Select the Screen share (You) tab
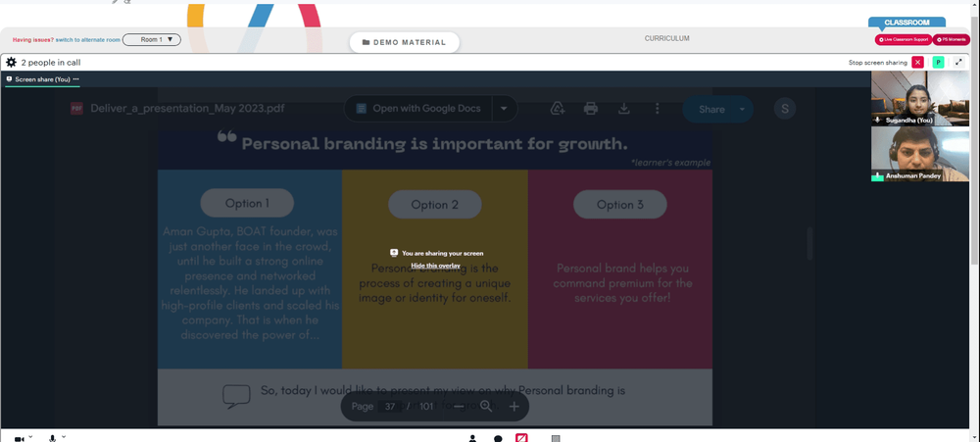 (x=42, y=79)
